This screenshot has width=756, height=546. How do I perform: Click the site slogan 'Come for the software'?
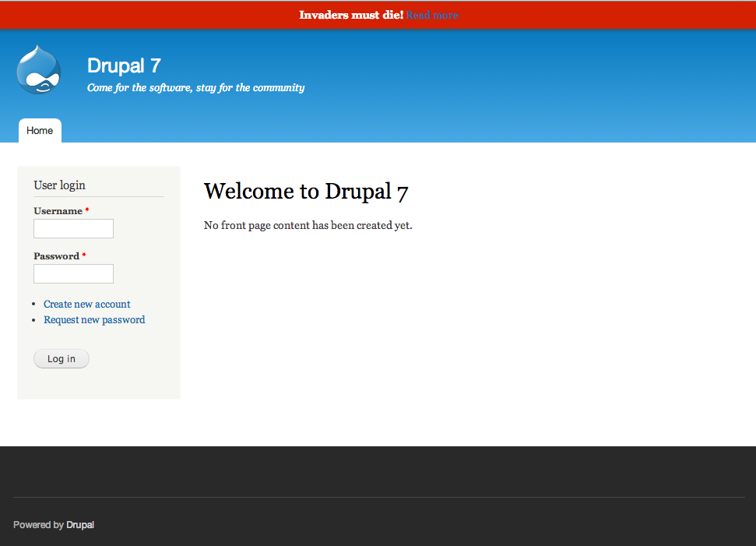click(195, 88)
